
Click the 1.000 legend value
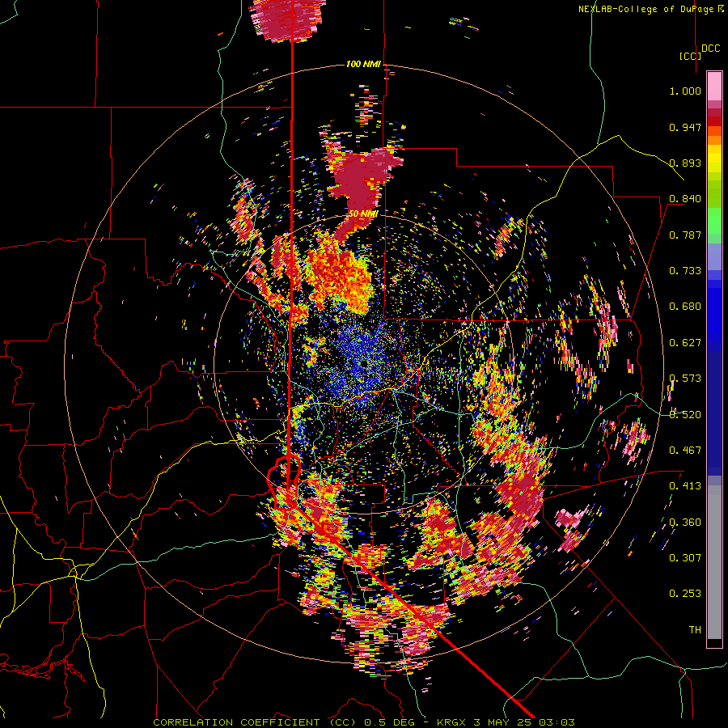click(685, 91)
